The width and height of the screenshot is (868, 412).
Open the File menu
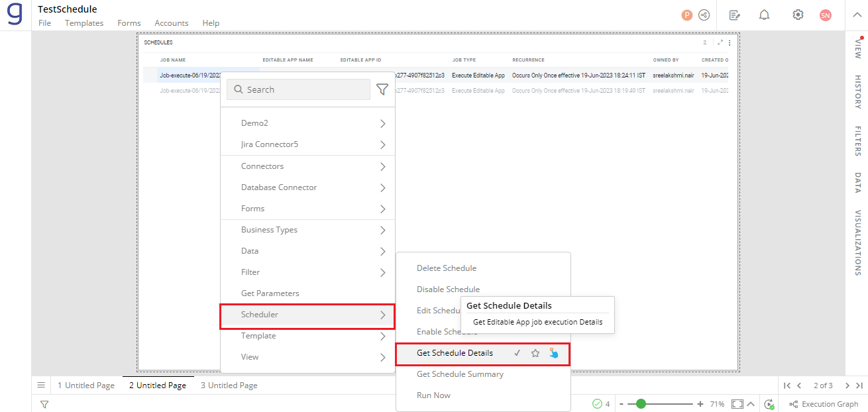(44, 23)
